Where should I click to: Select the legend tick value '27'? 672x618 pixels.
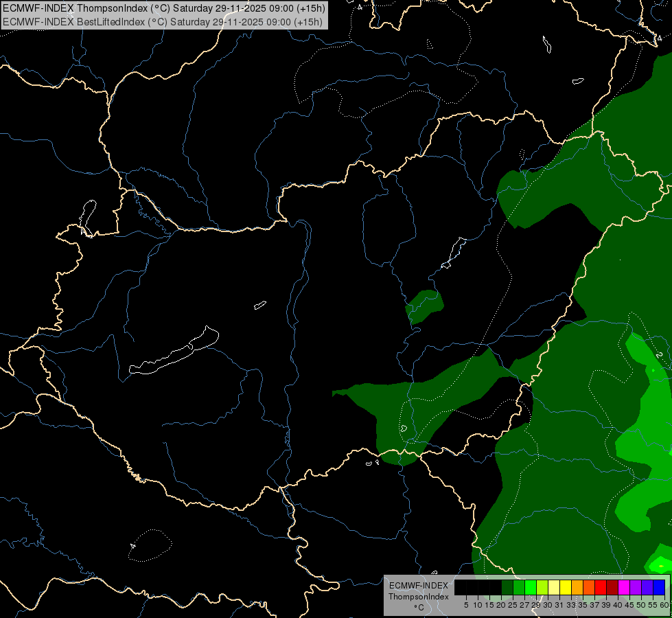(x=524, y=605)
